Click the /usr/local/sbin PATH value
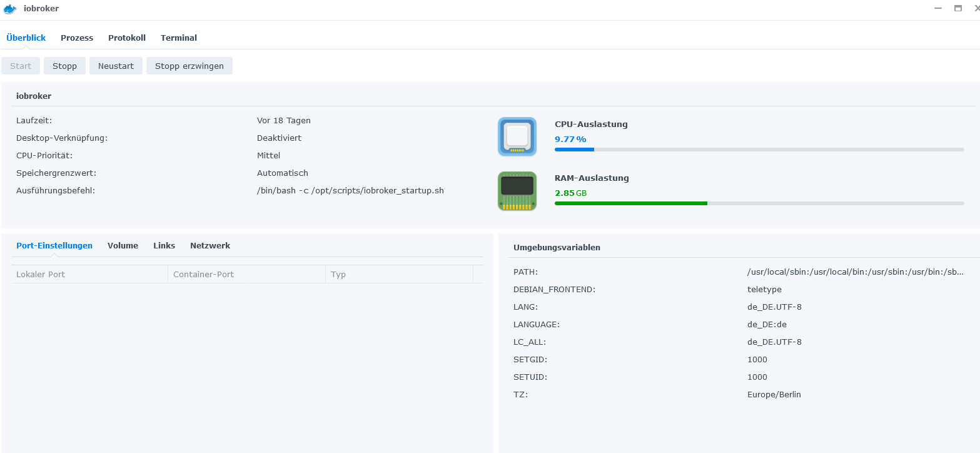 [x=856, y=272]
